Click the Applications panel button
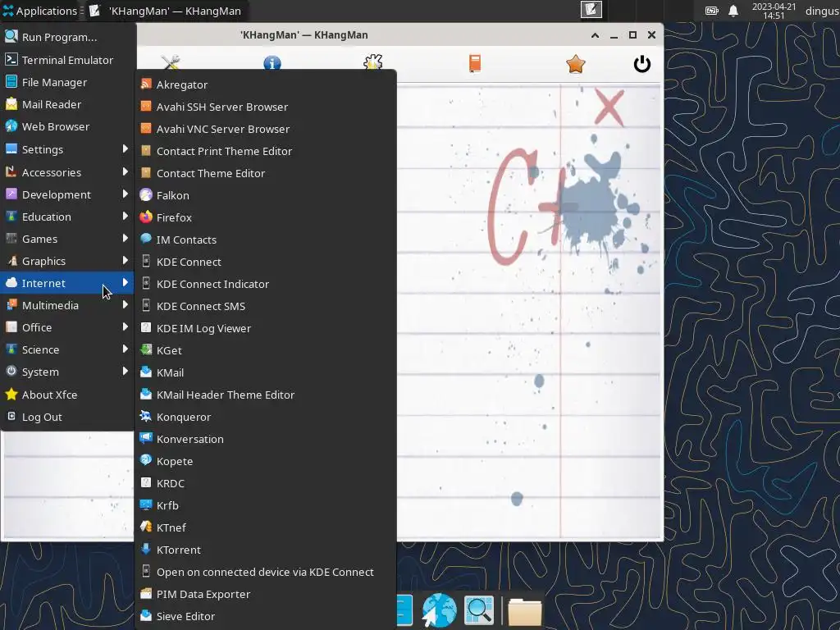Screen dimensions: 840x630 [x=40, y=11]
